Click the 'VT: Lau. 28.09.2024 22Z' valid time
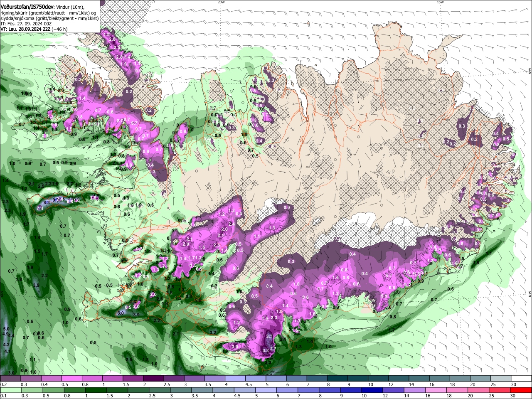The image size is (532, 399). (25, 29)
